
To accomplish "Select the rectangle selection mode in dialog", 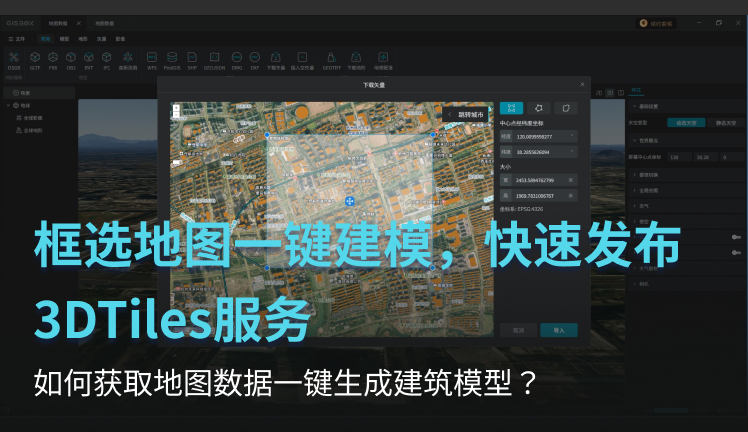I will [510, 108].
